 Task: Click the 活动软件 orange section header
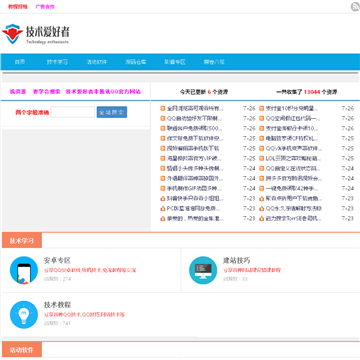pyautogui.click(x=22, y=350)
